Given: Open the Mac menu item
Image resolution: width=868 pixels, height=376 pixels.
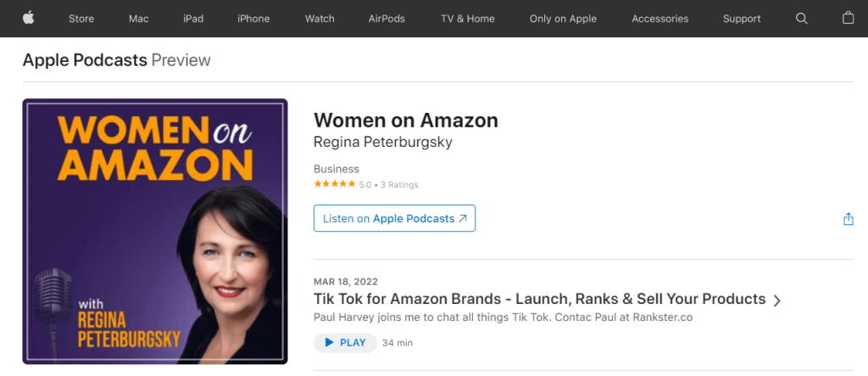Looking at the screenshot, I should point(139,19).
